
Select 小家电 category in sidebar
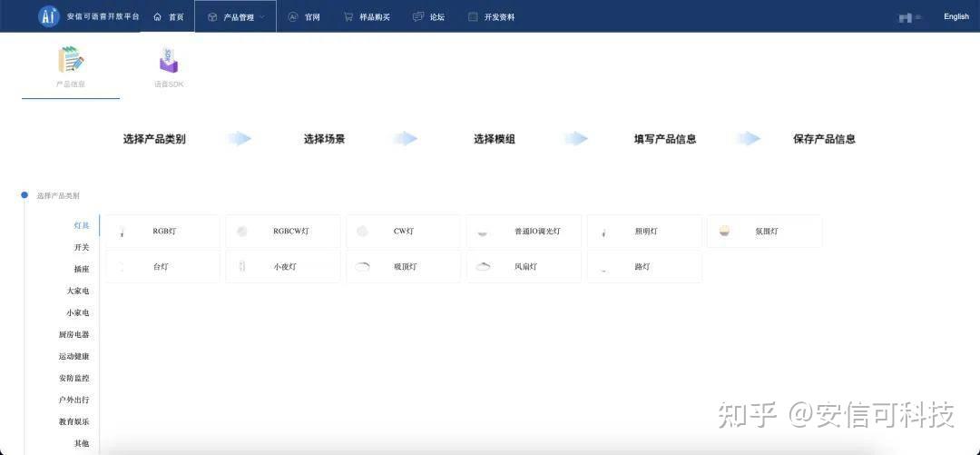point(77,312)
